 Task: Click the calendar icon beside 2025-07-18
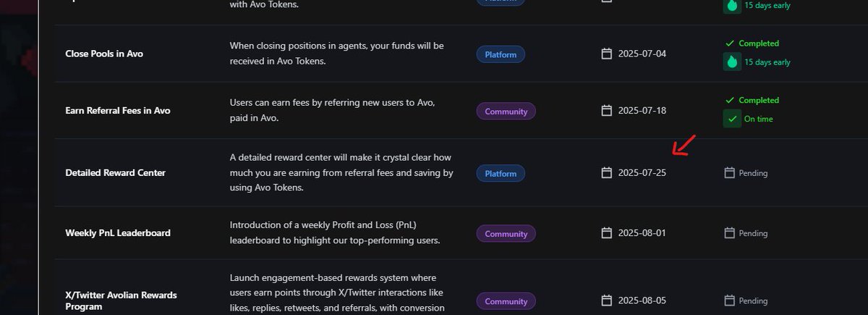pyautogui.click(x=607, y=111)
